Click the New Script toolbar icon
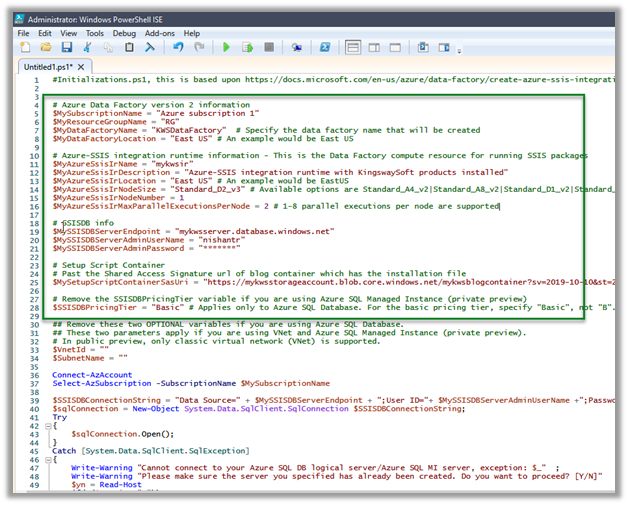The height and width of the screenshot is (505, 628). pos(25,47)
